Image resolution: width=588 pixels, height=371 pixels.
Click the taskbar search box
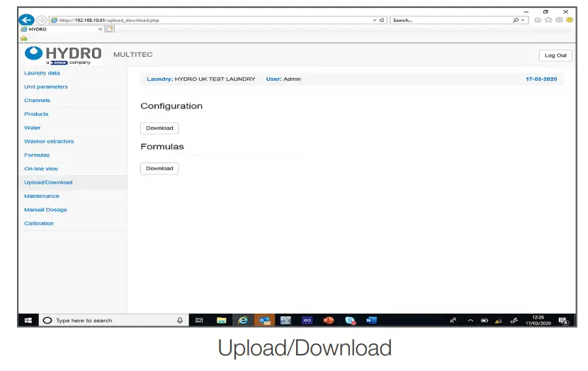[113, 321]
